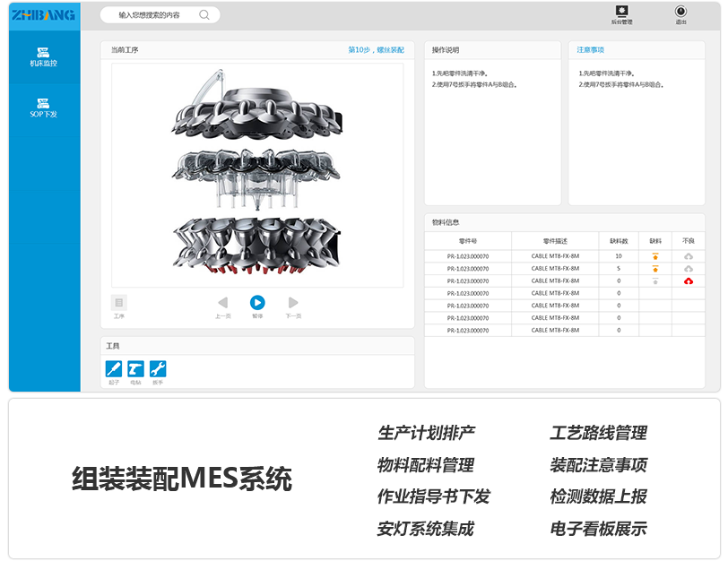Pause playback with the 暂停 button
Screen dimensions: 728x561
point(256,300)
